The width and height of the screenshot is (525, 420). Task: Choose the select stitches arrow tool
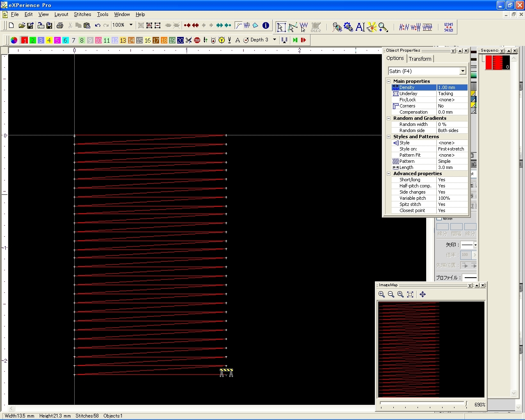[x=304, y=27]
